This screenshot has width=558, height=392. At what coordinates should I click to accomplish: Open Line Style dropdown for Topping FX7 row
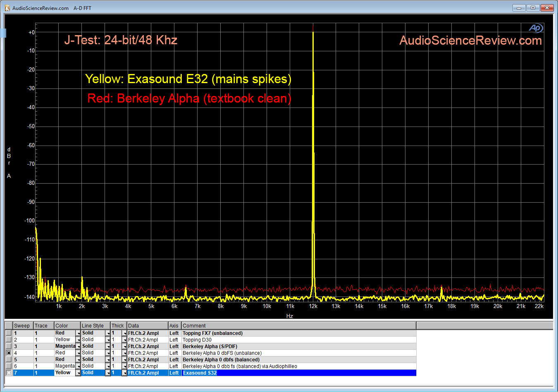click(108, 333)
